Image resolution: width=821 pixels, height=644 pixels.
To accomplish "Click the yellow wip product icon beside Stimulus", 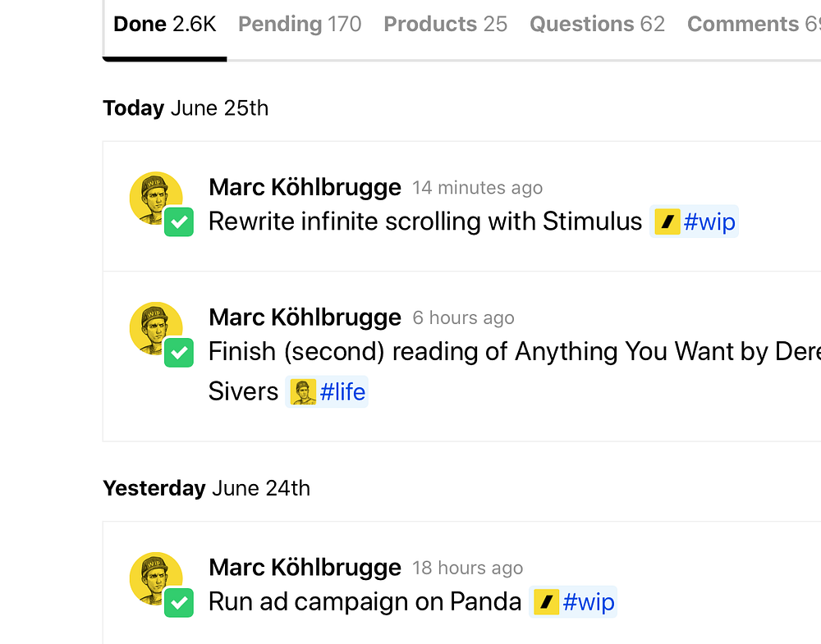I will [667, 222].
